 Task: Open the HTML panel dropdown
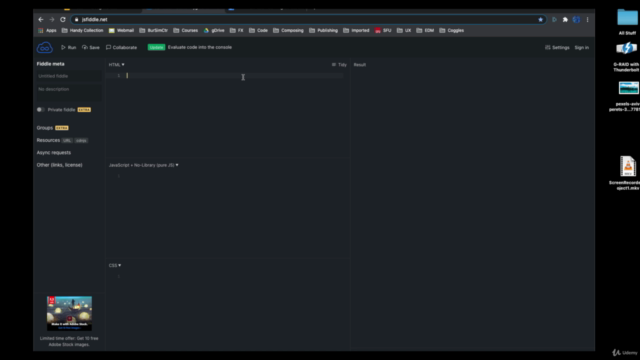(116, 64)
